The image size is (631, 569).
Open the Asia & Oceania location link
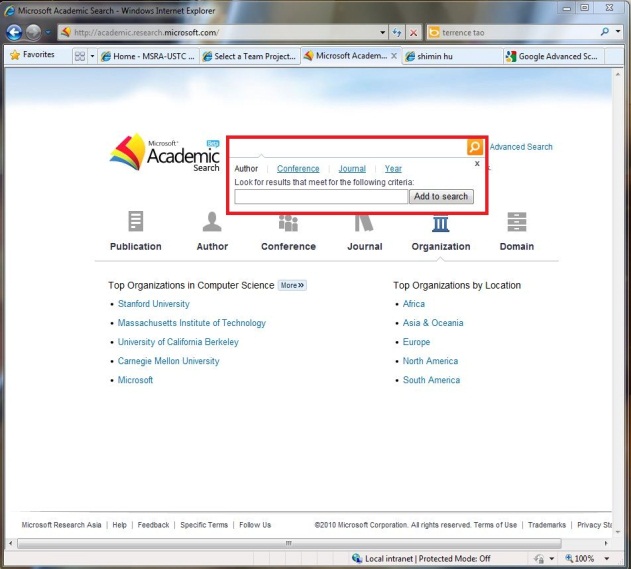[x=433, y=323]
